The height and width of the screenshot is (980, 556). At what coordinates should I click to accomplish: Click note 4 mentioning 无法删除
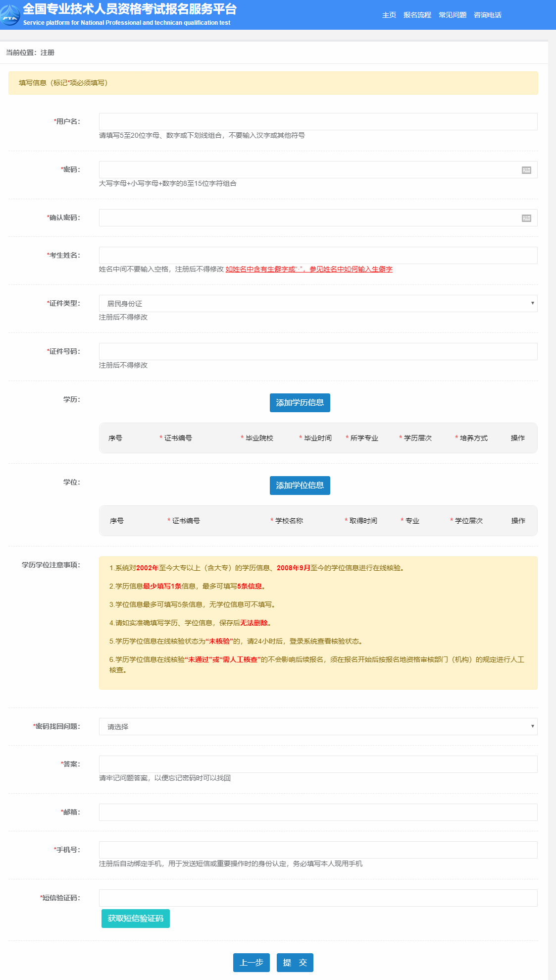[191, 623]
